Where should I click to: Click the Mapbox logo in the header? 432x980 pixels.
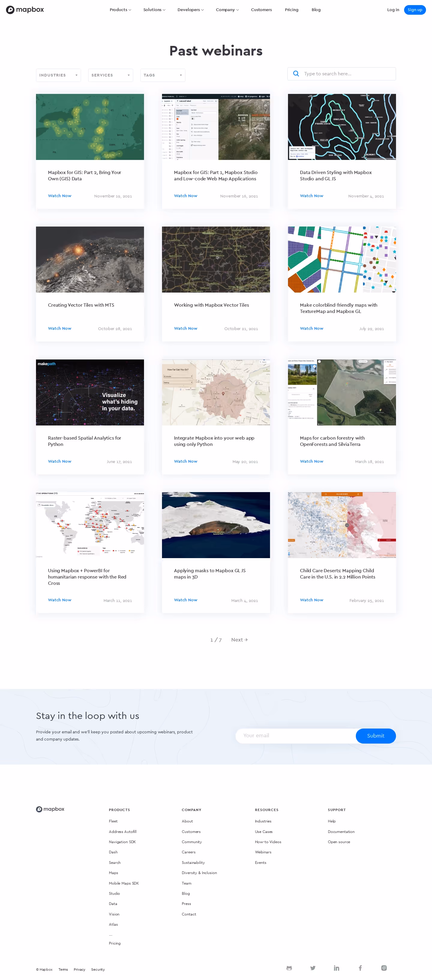coord(25,10)
